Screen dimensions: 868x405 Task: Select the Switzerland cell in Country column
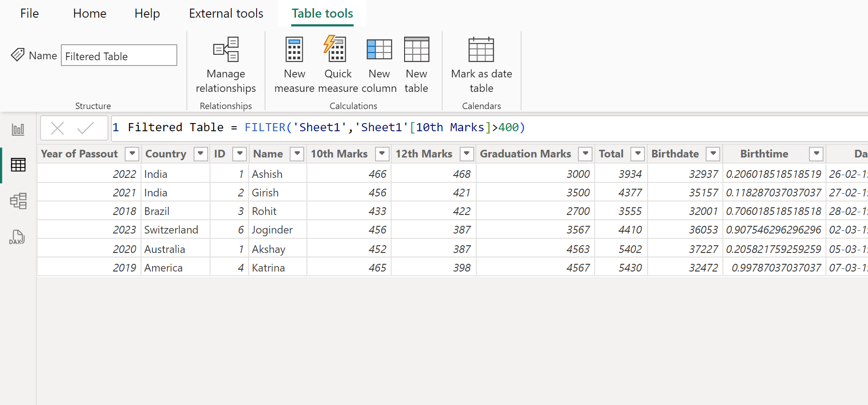171,230
